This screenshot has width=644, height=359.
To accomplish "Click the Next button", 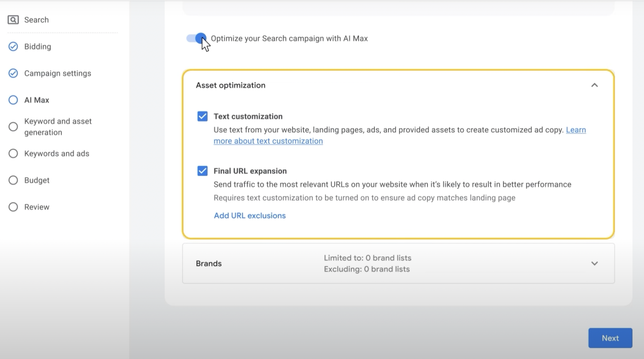I will tap(610, 338).
